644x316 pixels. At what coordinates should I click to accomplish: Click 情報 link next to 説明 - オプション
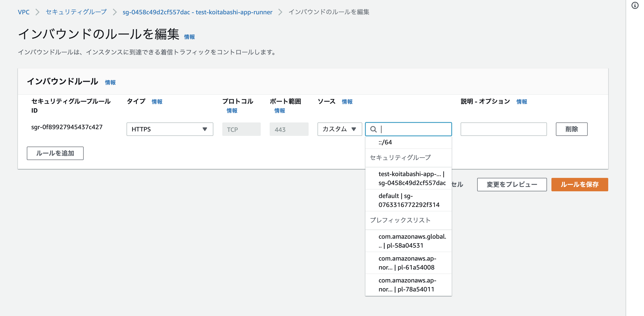[521, 102]
